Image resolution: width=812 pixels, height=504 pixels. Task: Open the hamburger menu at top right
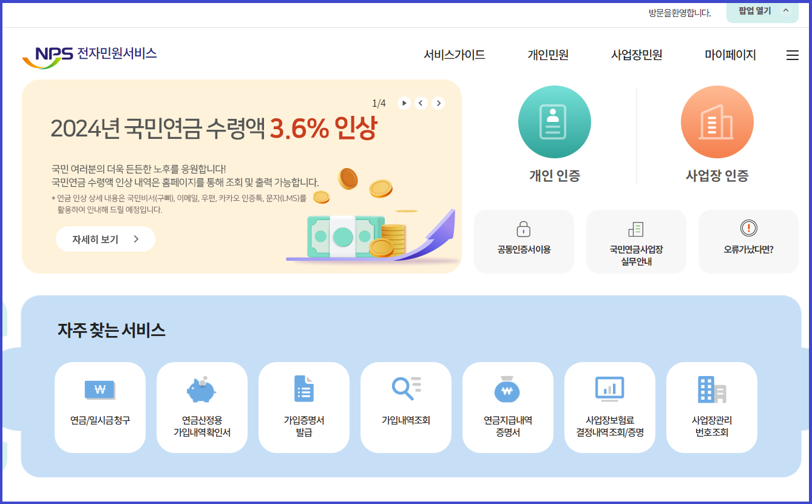point(792,55)
